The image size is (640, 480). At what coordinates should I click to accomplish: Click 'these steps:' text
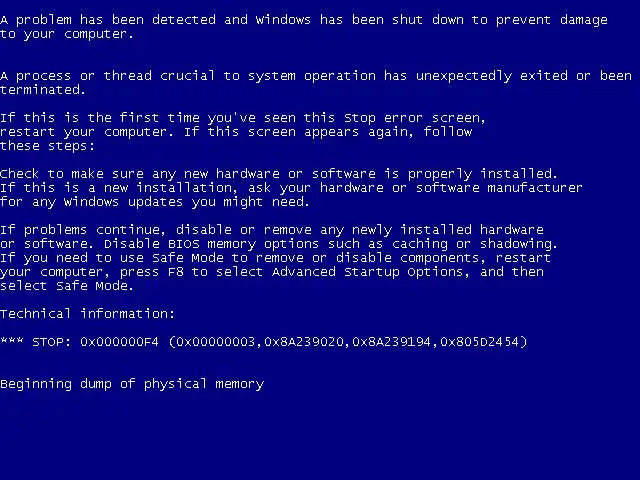47,146
